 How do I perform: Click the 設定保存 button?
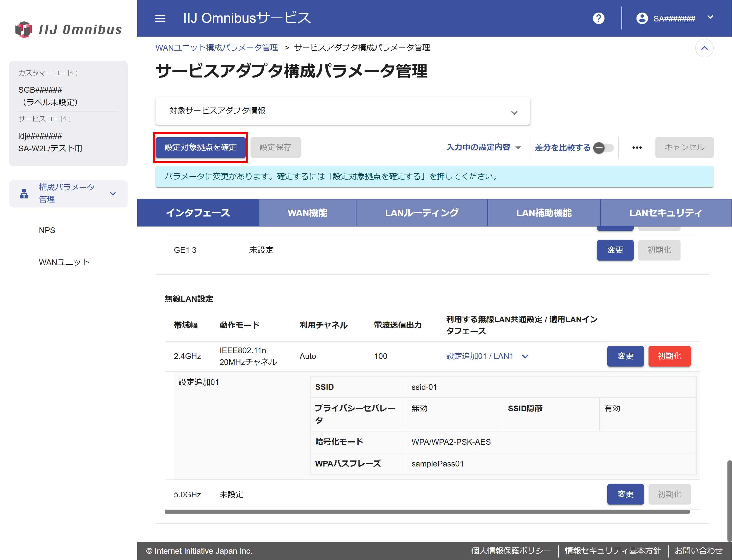(276, 147)
